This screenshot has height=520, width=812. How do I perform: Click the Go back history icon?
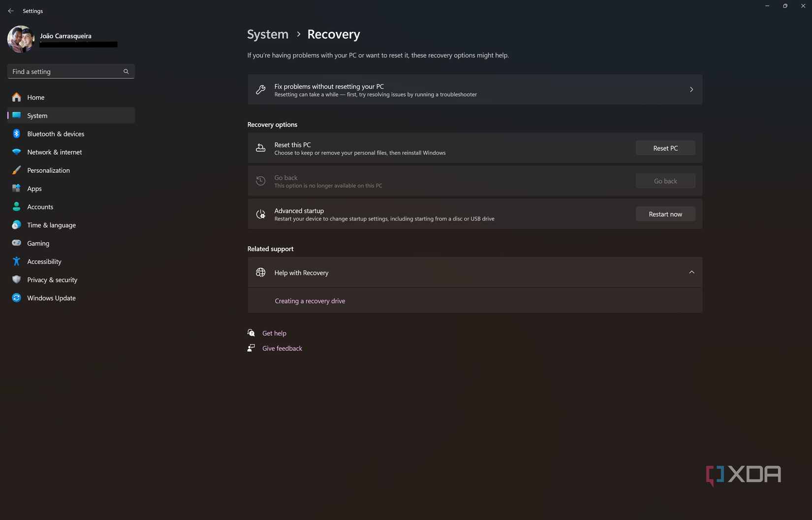[261, 181]
